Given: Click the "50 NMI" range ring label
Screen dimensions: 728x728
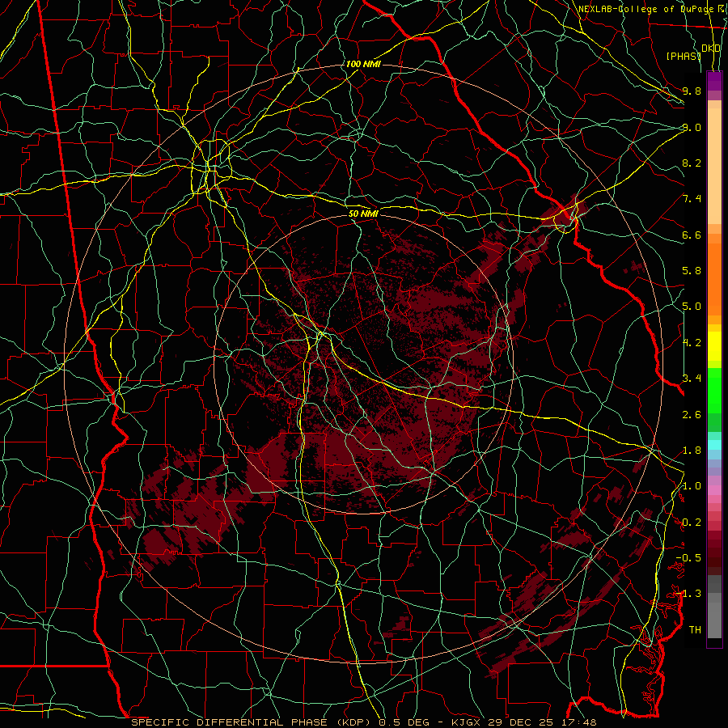Looking at the screenshot, I should click(363, 214).
